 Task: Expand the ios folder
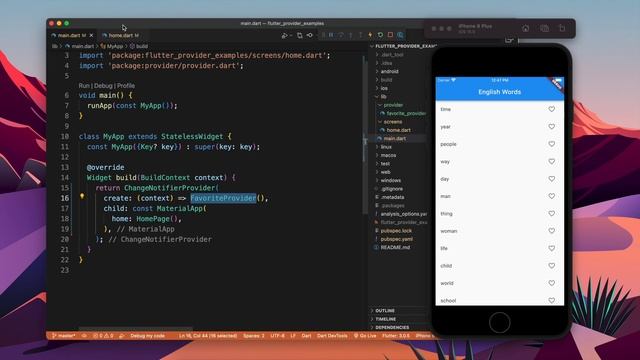[x=384, y=88]
